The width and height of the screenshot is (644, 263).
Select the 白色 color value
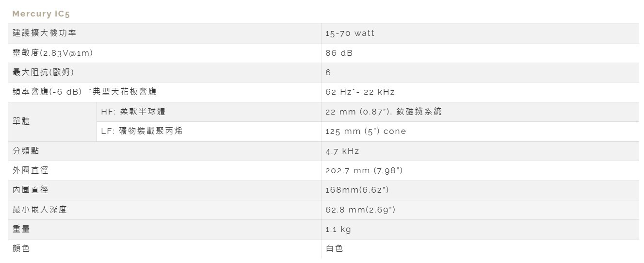coord(334,248)
